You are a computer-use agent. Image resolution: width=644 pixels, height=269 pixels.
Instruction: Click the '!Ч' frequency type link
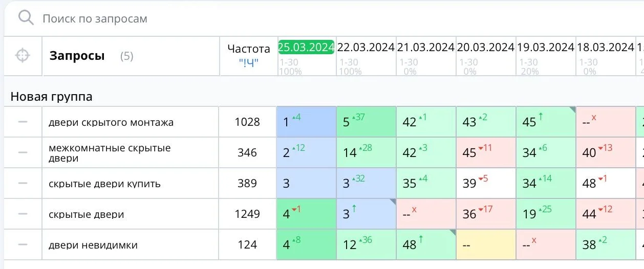click(249, 63)
